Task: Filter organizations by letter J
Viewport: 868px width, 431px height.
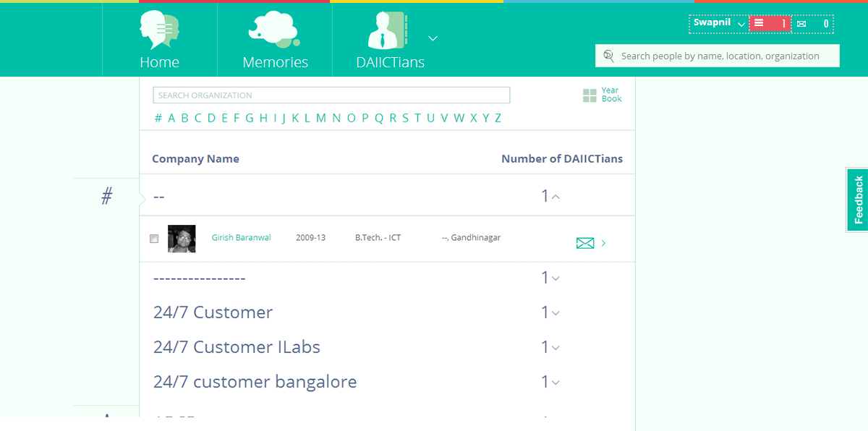Action: (x=284, y=118)
